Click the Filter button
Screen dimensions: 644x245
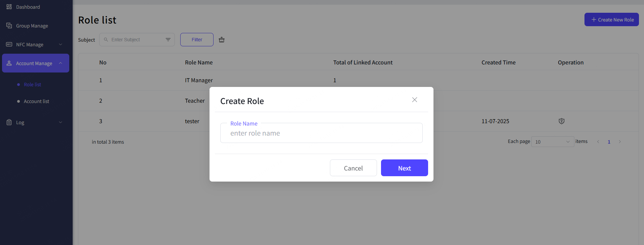(x=197, y=40)
